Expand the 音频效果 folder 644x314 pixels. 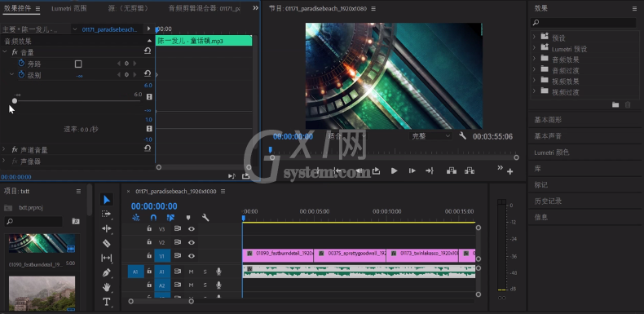coord(534,59)
